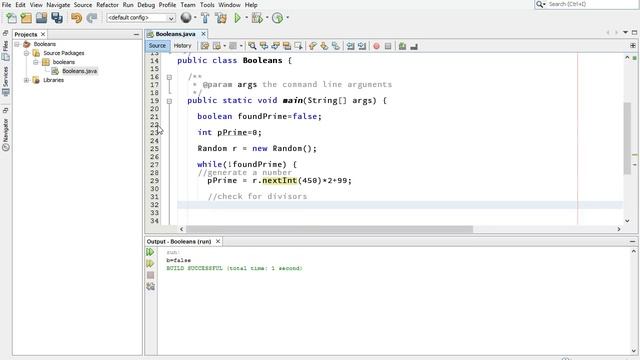Open the Tools menu

[207, 5]
